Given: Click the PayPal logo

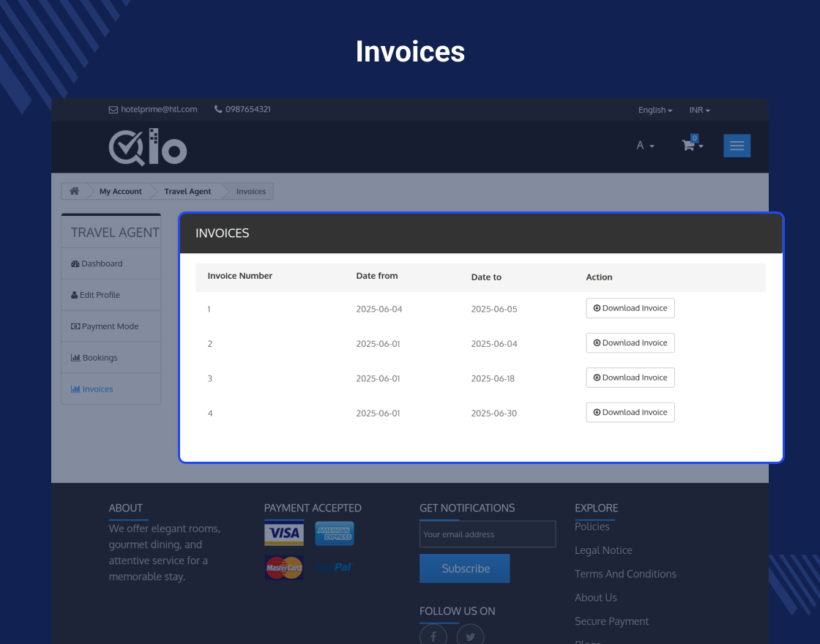Looking at the screenshot, I should pyautogui.click(x=335, y=568).
